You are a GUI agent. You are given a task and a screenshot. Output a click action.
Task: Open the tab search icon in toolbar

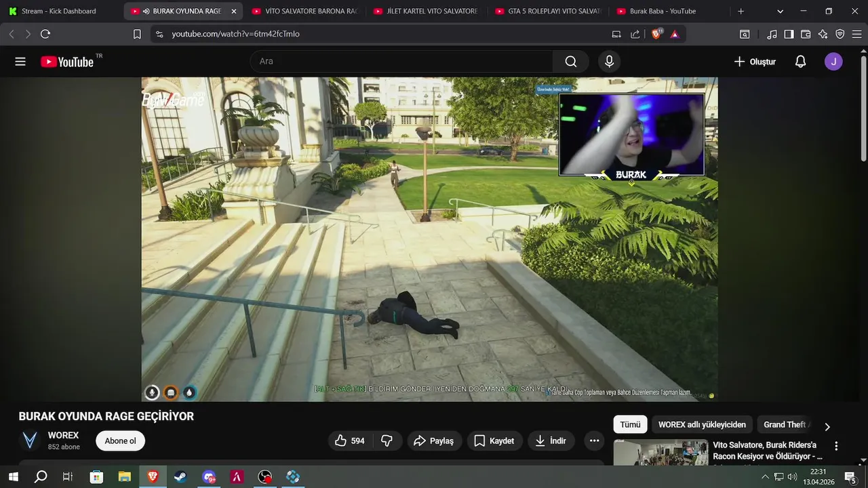[745, 34]
